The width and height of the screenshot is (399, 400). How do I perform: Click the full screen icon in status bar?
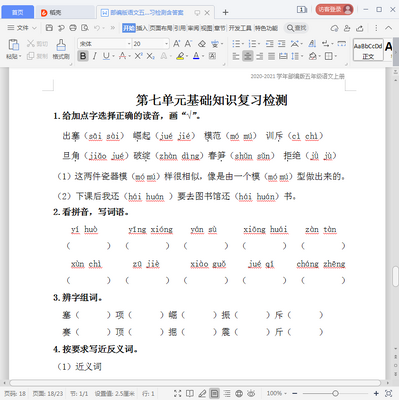tap(178, 393)
